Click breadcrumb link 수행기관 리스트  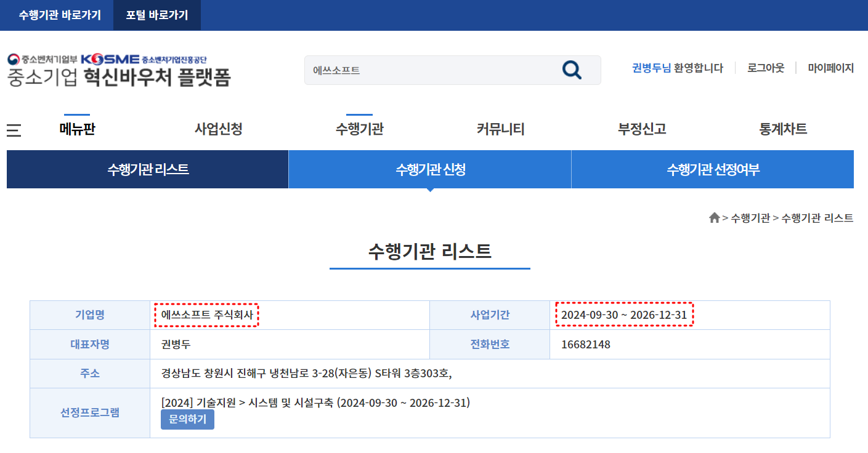tap(817, 218)
